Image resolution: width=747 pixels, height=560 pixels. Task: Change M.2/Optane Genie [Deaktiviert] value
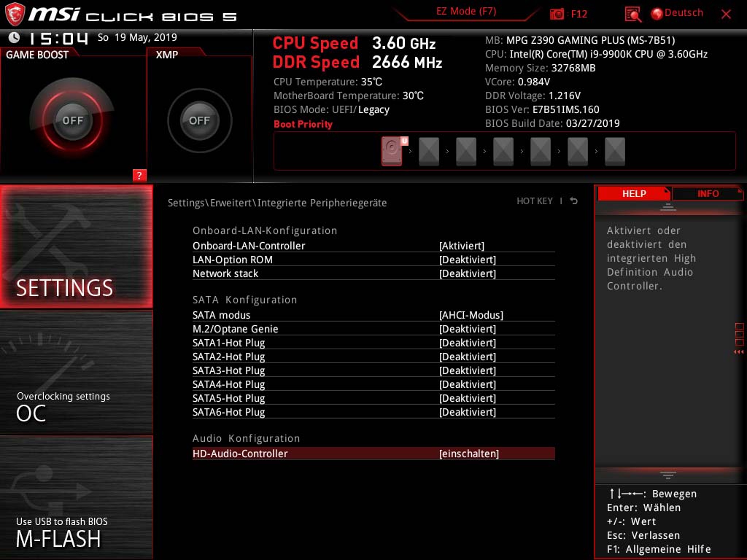point(468,329)
